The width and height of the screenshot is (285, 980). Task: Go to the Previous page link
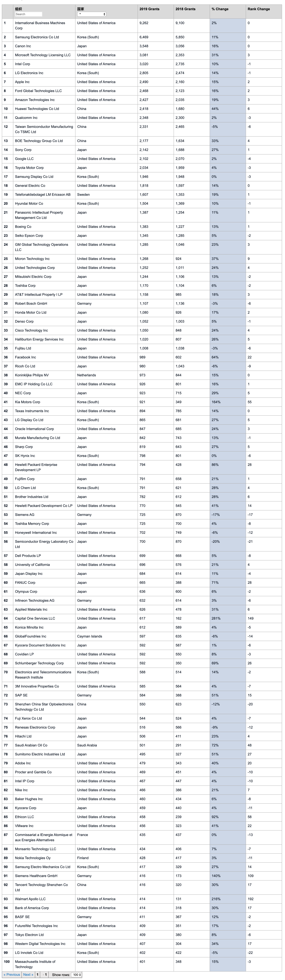(x=12, y=975)
